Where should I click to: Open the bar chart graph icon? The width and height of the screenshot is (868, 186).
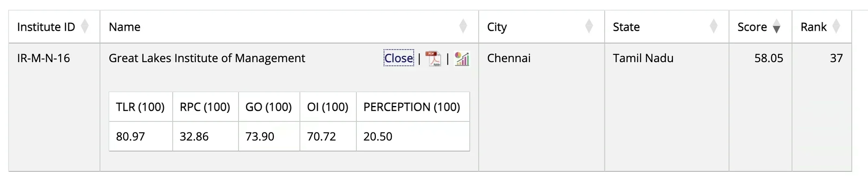point(462,59)
